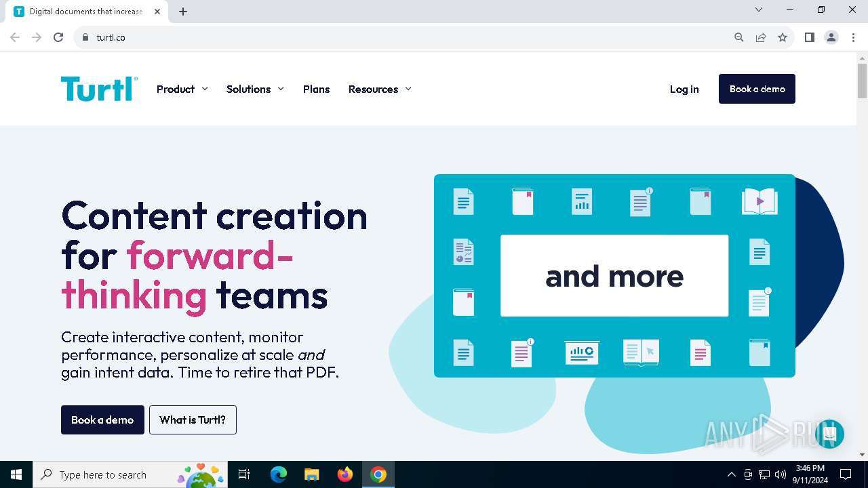Open the Plans page

[316, 89]
